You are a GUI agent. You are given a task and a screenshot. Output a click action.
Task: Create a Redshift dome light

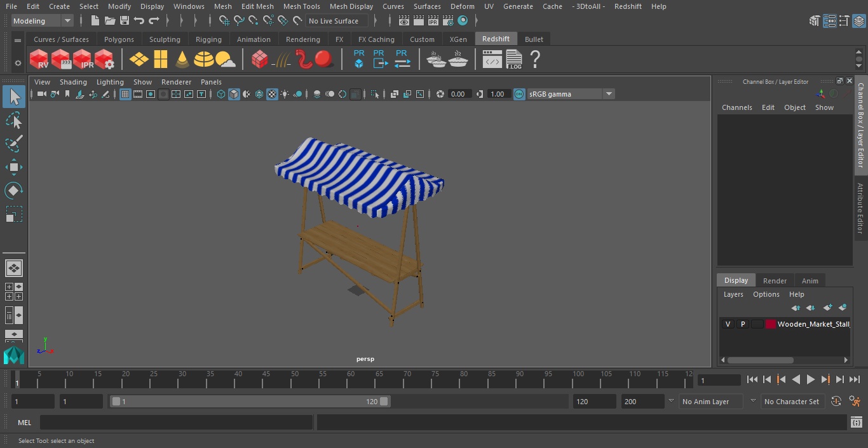pyautogui.click(x=203, y=60)
